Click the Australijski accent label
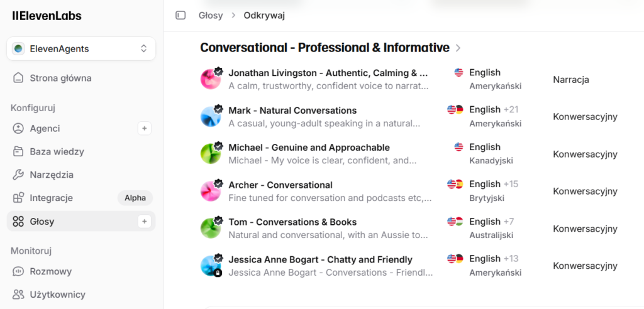This screenshot has height=309, width=644. 491,236
